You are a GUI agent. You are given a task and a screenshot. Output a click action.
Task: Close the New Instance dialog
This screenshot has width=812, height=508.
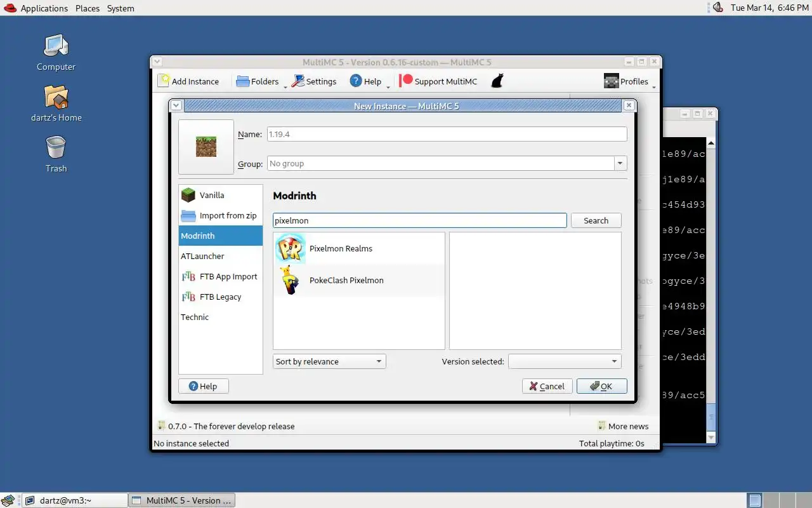629,105
